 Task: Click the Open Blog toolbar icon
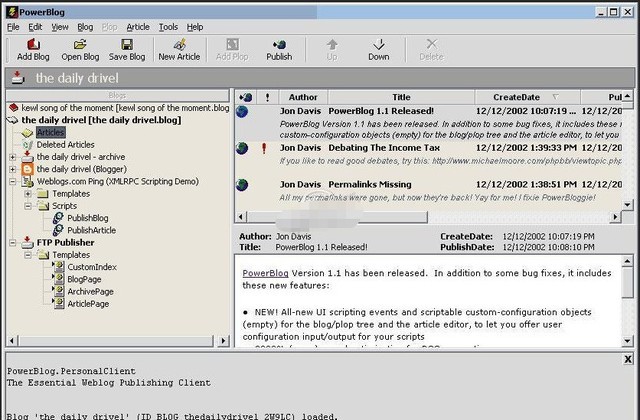coord(80,49)
